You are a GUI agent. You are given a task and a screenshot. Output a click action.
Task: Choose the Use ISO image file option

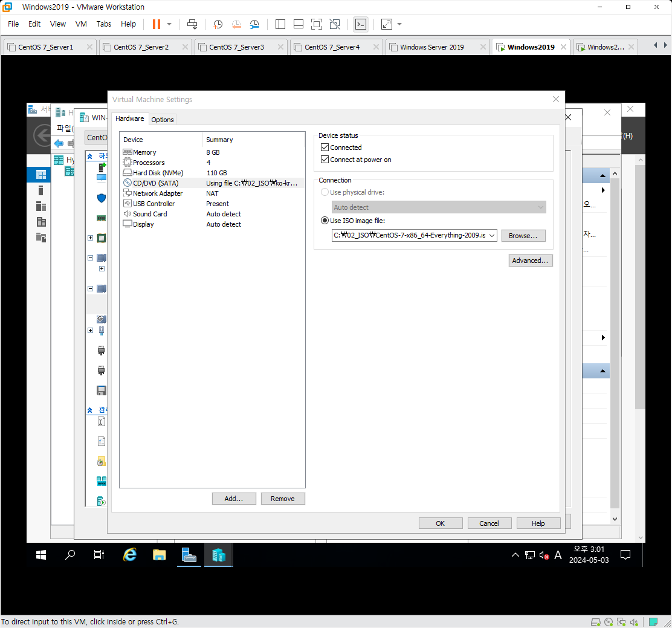(325, 221)
